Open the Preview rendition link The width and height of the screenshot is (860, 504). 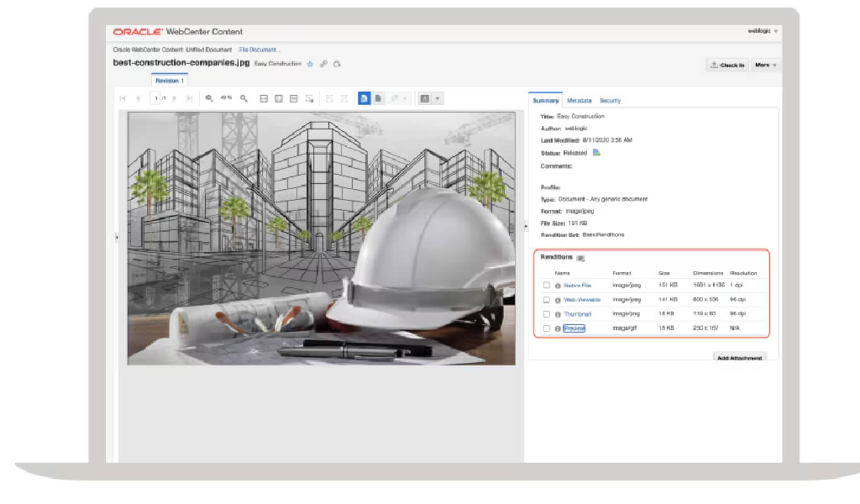(575, 328)
